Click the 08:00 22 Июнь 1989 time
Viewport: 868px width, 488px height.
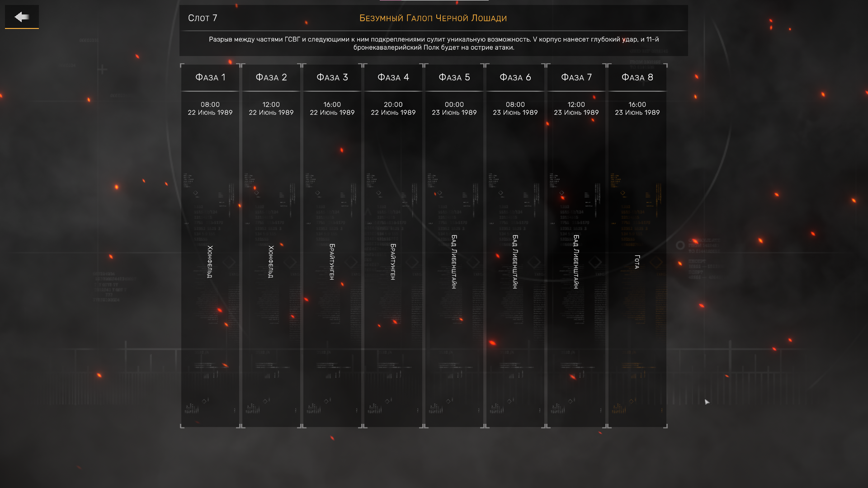(210, 108)
